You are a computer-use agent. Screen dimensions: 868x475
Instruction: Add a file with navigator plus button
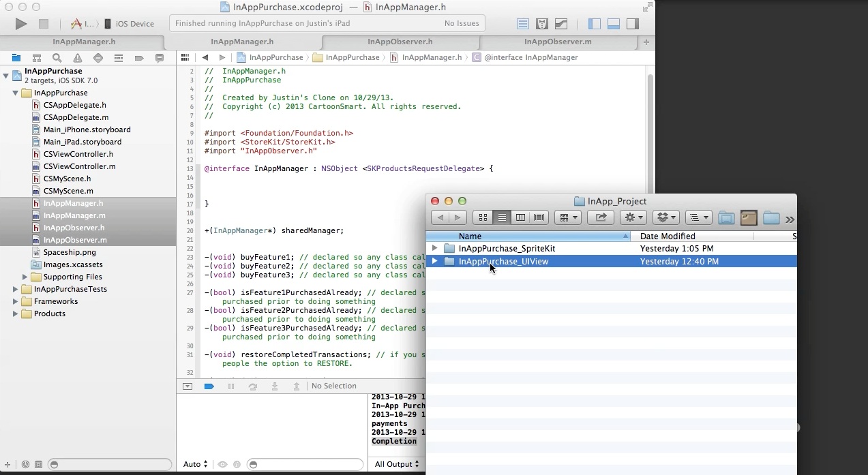[8, 465]
